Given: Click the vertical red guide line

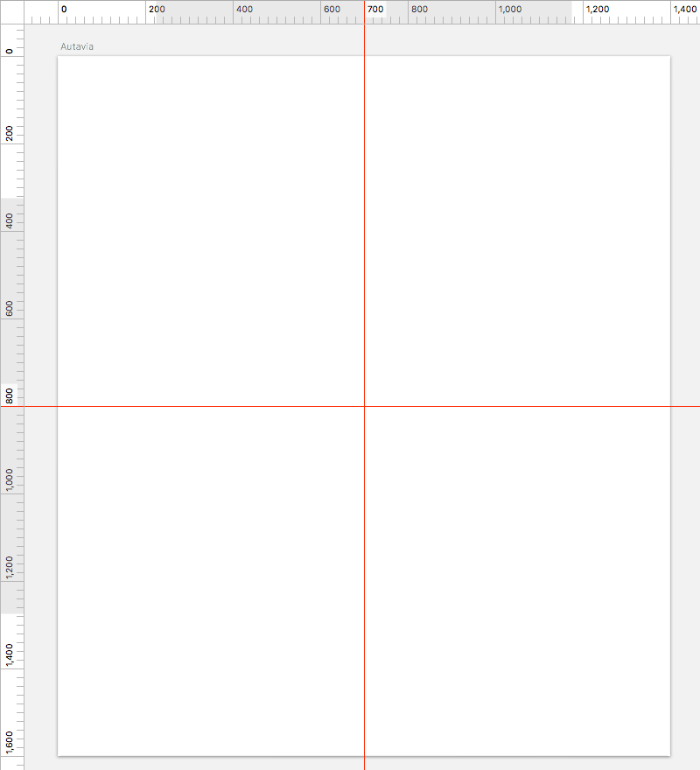Looking at the screenshot, I should point(365,196).
